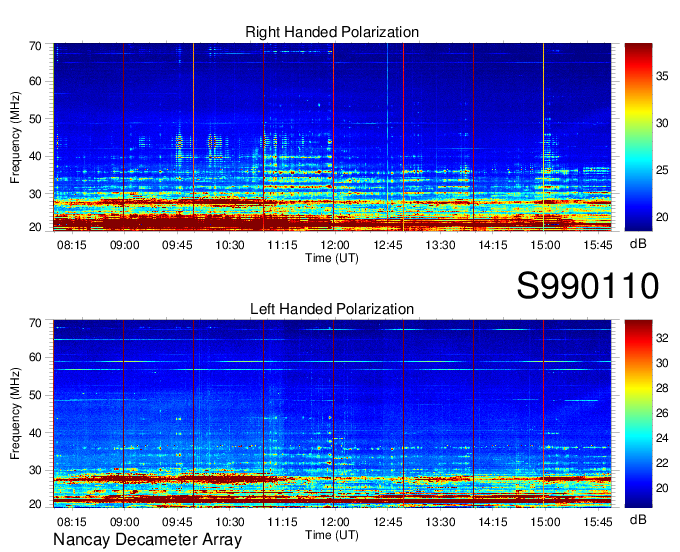Image resolution: width=680 pixels, height=552 pixels.
Task: Click the 13:30 tick label on the upper time axis
Action: pos(440,245)
